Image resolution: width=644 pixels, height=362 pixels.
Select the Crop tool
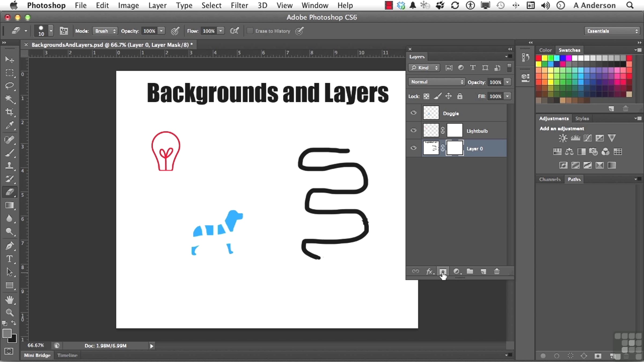9,112
